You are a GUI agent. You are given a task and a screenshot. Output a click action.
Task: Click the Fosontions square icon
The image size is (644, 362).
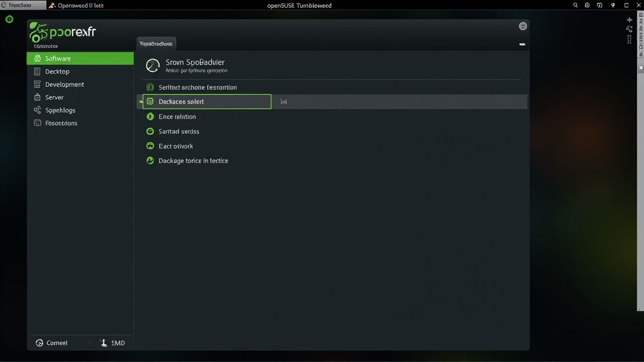(x=37, y=123)
